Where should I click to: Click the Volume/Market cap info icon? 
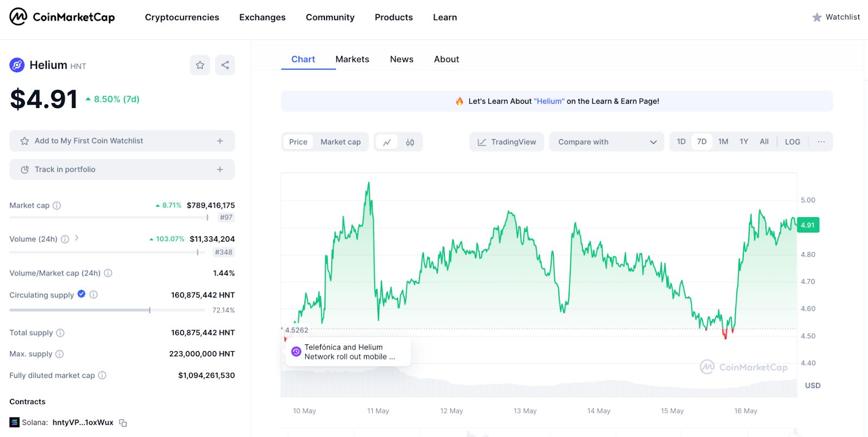[108, 273]
